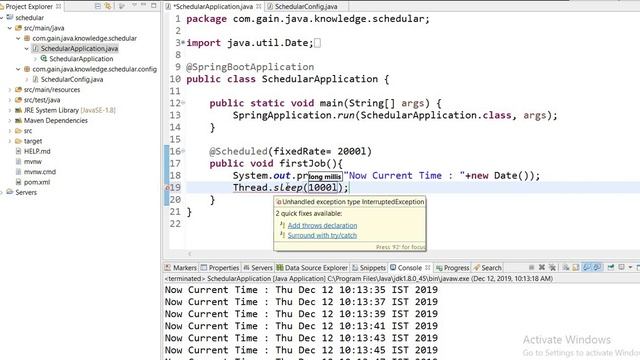
Task: Select the Servers project
Action: [26, 192]
